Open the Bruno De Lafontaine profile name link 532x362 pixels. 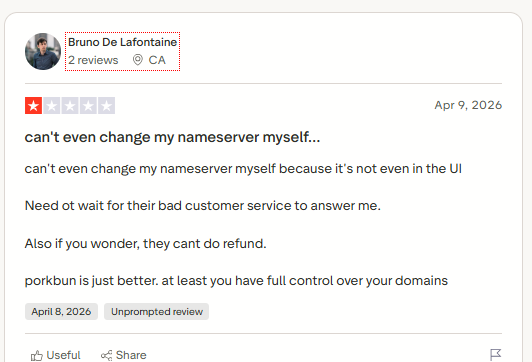(122, 42)
